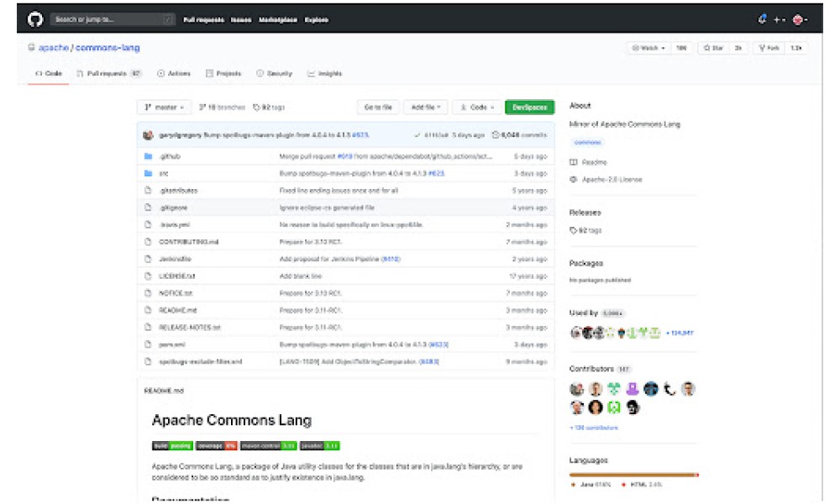Fork the commons-lang repository
The height and width of the screenshot is (504, 840).
click(769, 48)
